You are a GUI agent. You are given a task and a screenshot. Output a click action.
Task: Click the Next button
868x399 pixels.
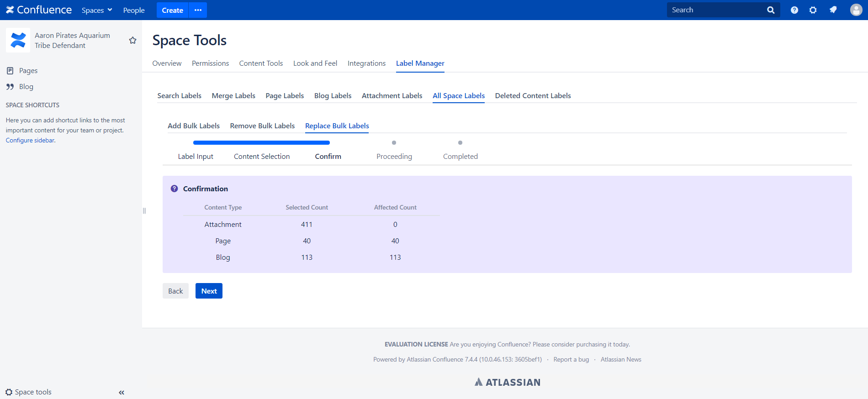click(209, 291)
